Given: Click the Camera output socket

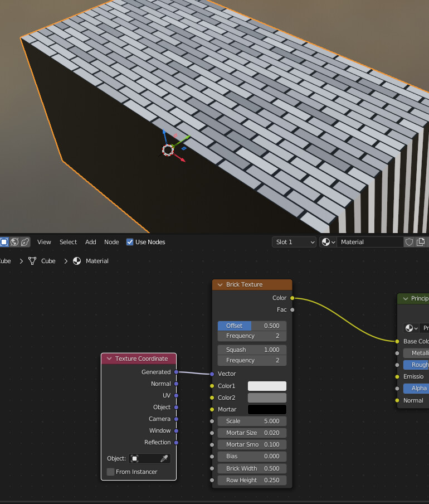Looking at the screenshot, I should [x=176, y=419].
